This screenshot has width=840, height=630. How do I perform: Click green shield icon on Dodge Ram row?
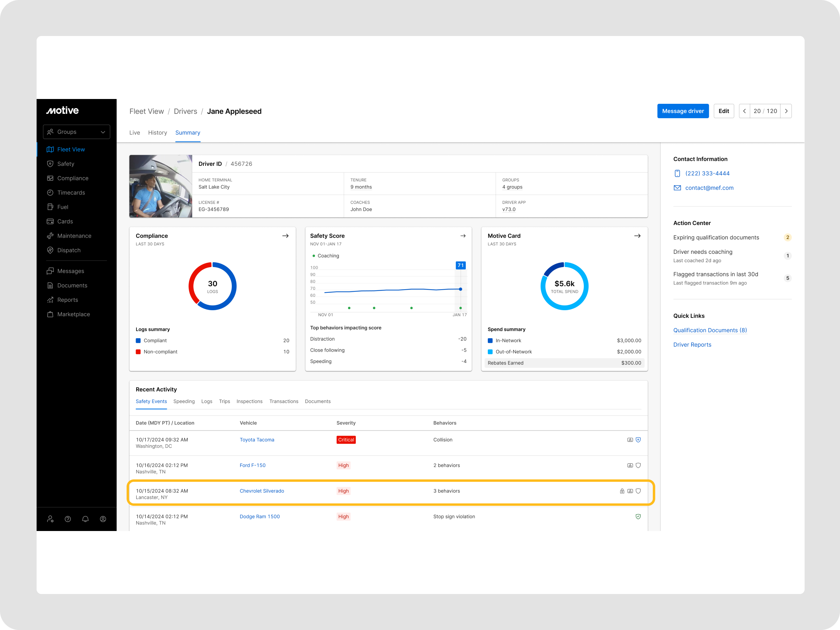click(x=638, y=517)
